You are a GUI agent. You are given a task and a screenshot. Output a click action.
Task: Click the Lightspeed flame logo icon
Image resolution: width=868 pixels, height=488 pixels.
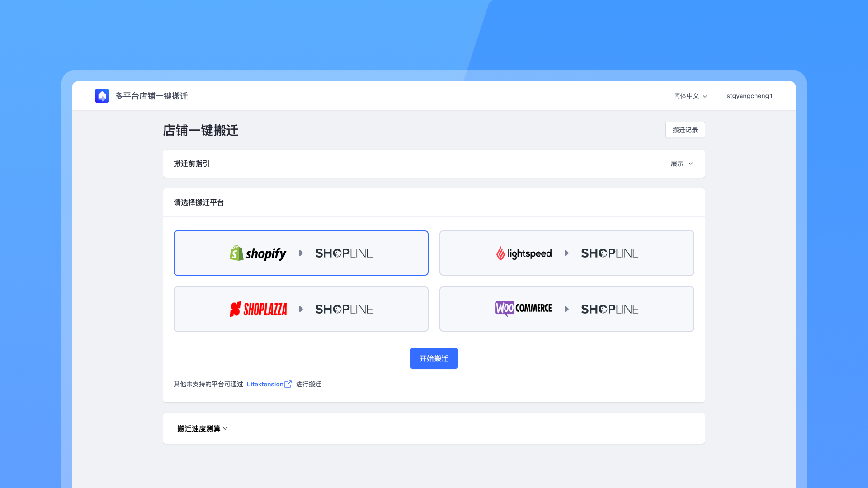click(500, 253)
